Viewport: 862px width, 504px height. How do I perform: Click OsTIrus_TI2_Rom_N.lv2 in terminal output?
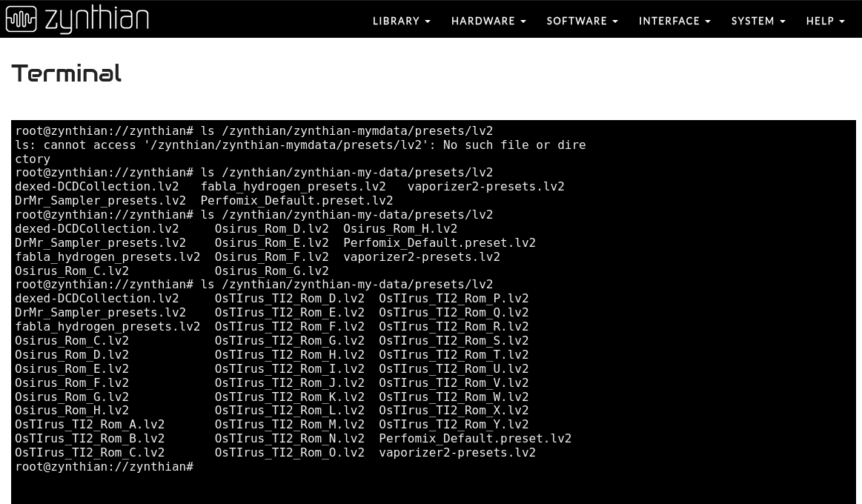289,439
